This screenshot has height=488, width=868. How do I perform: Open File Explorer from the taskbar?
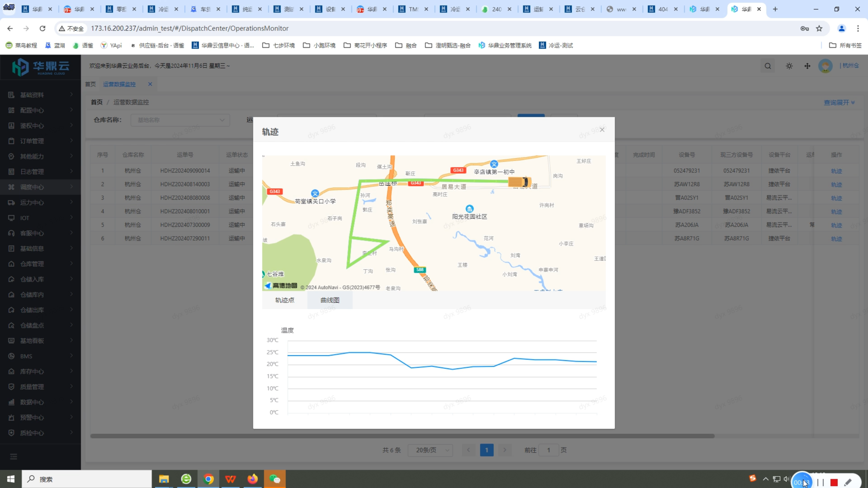[164, 479]
